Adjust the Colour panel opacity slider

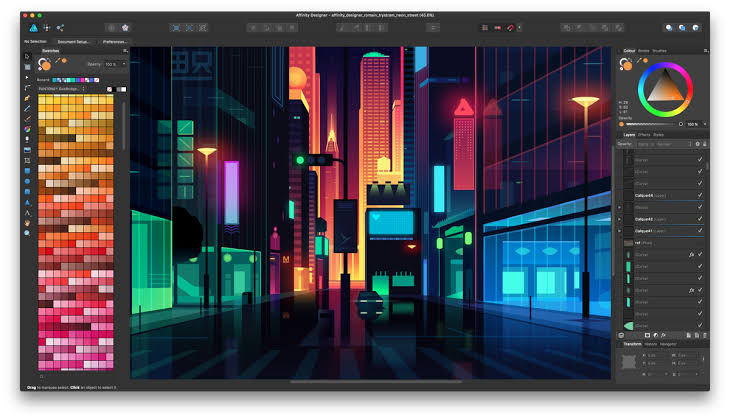click(652, 124)
